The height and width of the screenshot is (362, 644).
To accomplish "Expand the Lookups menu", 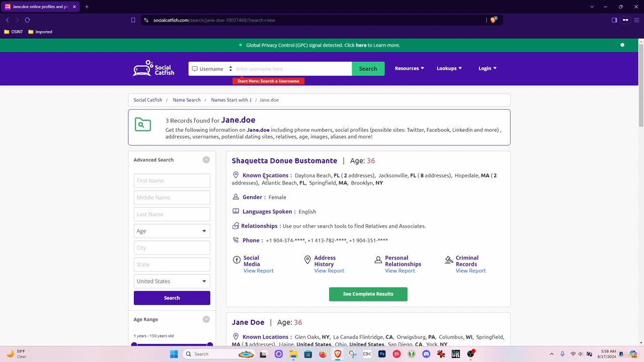I will tap(449, 68).
